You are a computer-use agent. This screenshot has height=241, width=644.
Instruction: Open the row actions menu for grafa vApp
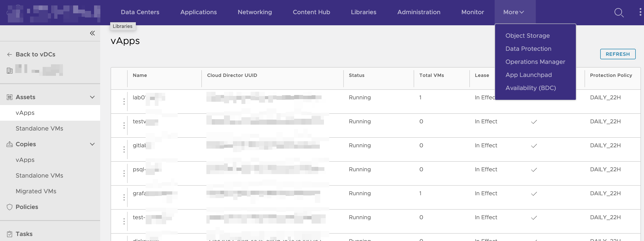pyautogui.click(x=124, y=197)
